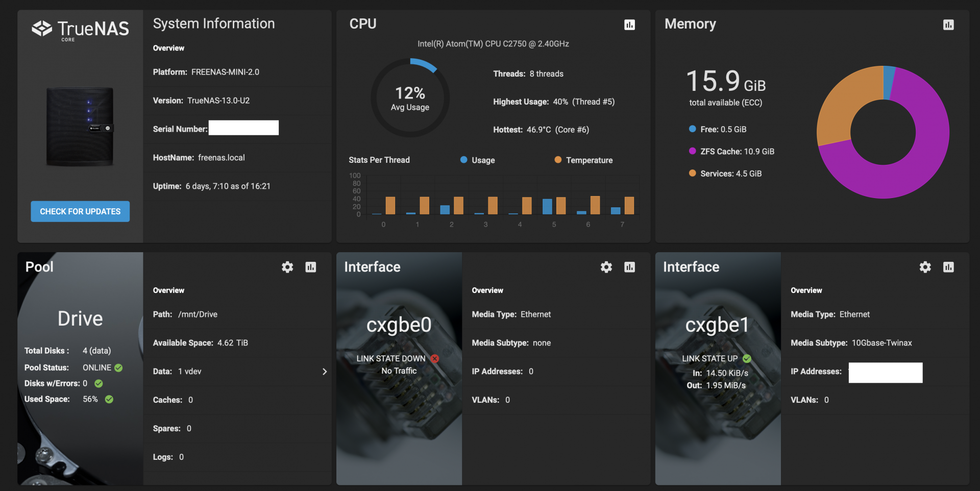The width and height of the screenshot is (980, 491).
Task: Click cxgbe0 No Traffic text
Action: tap(399, 371)
